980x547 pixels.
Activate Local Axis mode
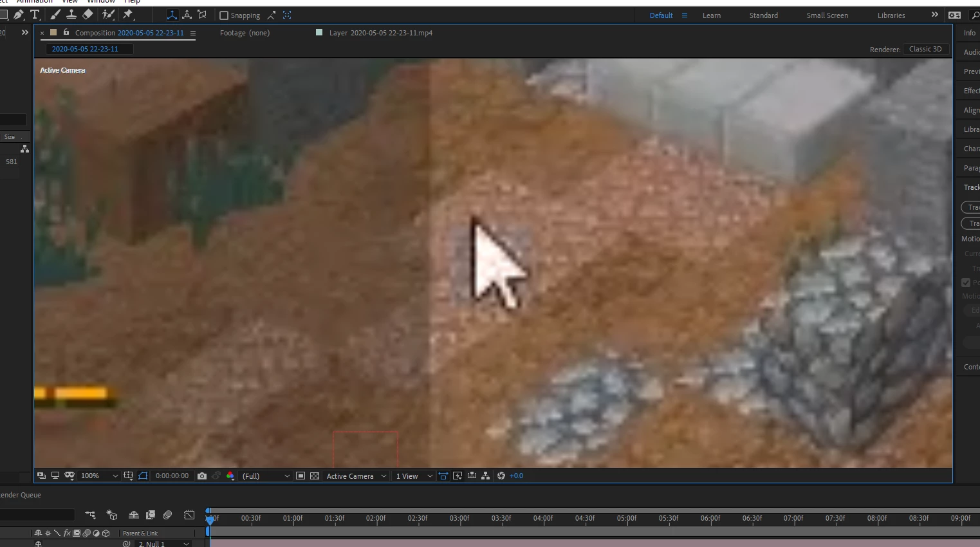pos(172,15)
